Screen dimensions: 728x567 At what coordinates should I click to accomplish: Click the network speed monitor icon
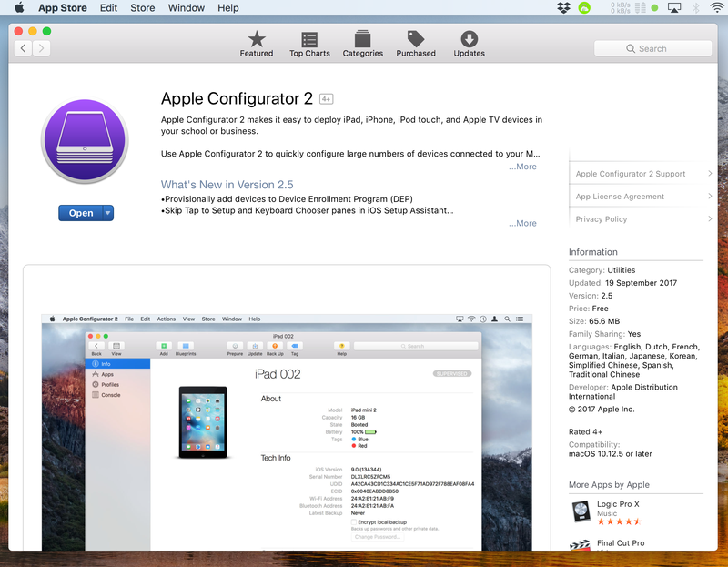tap(628, 7)
